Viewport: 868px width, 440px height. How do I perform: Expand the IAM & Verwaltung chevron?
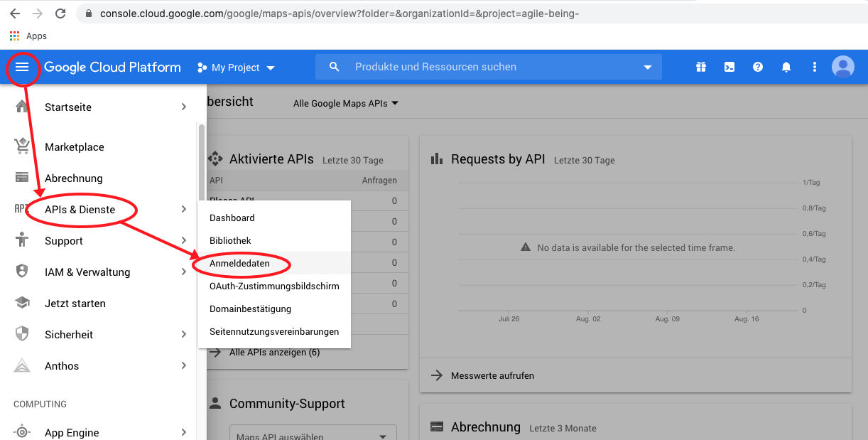coord(183,272)
